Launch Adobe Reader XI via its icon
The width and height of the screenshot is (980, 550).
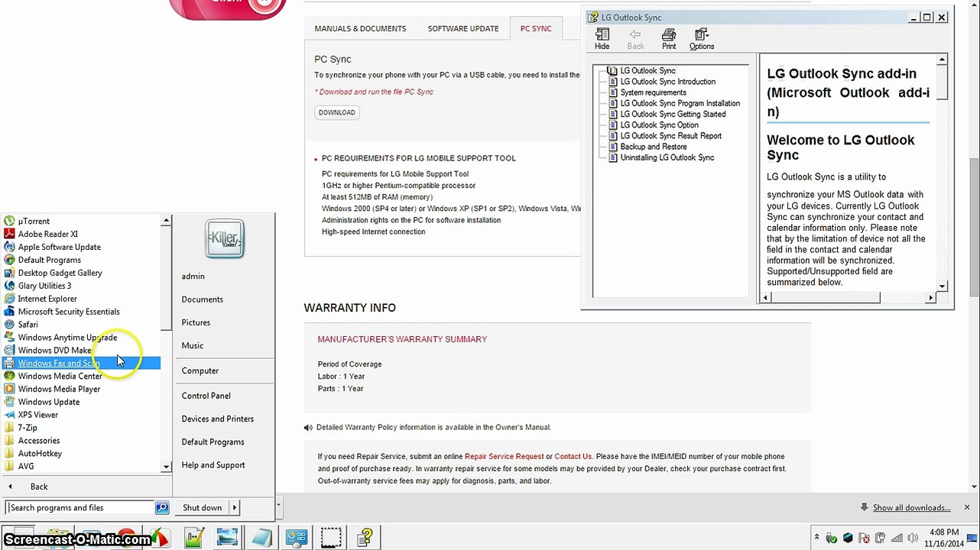(x=9, y=234)
